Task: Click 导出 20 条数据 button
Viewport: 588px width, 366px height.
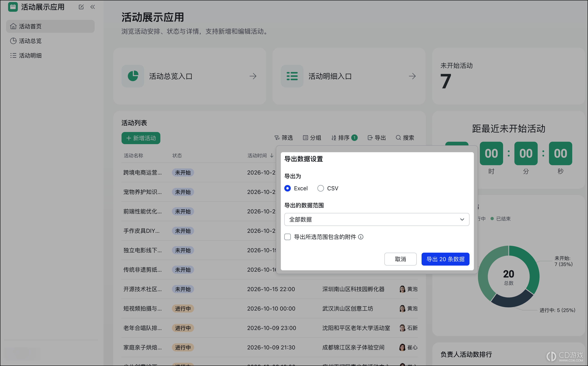Action: tap(445, 259)
